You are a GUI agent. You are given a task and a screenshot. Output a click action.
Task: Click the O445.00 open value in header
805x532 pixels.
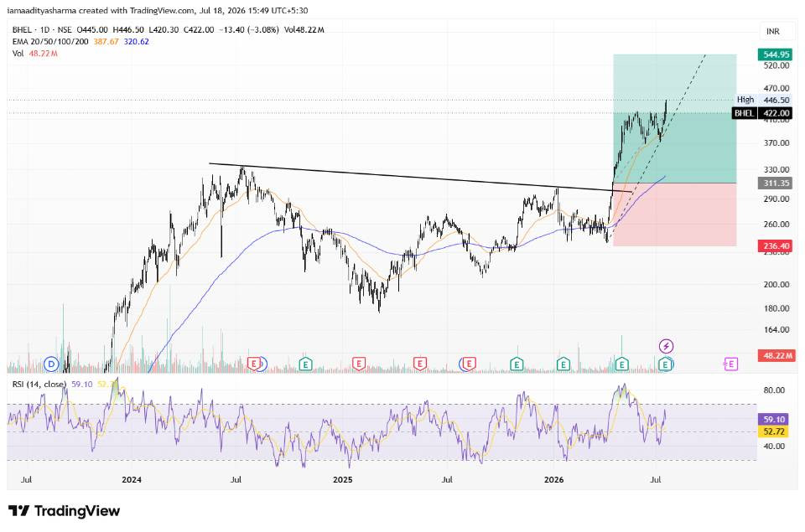click(x=92, y=30)
